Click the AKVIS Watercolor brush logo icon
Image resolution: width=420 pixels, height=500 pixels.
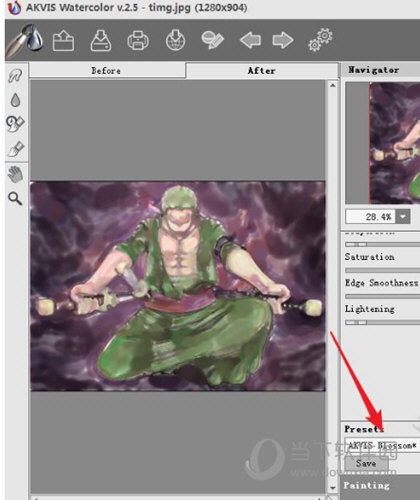pos(25,41)
